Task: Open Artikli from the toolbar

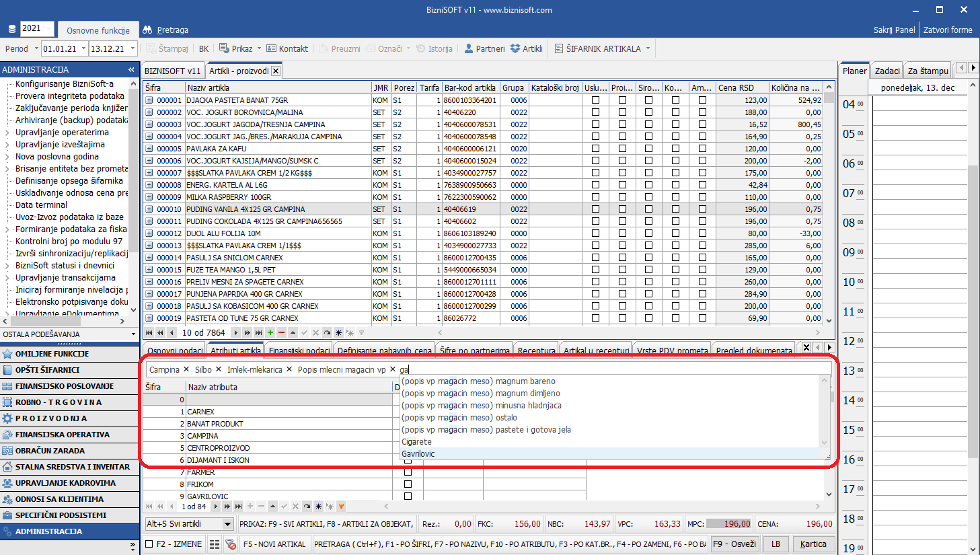Action: (x=526, y=48)
